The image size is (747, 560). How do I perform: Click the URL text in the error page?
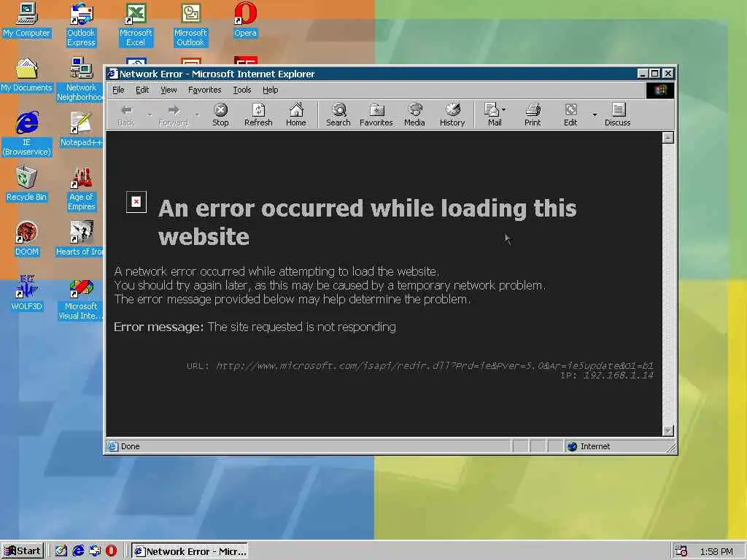coord(435,366)
